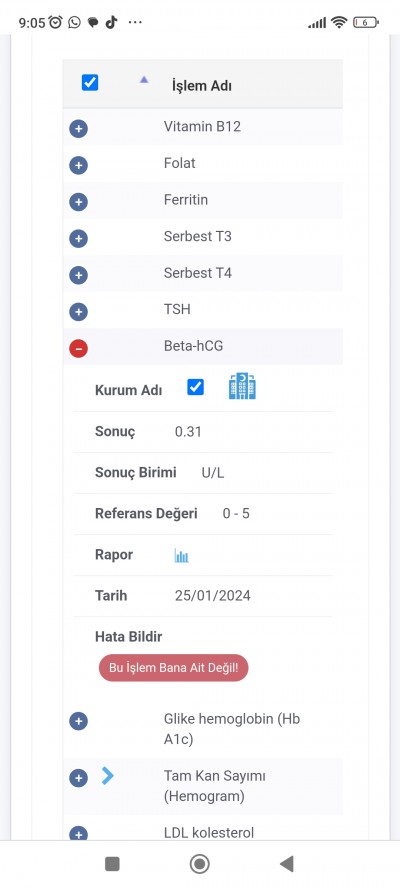Open the hospital building icon next to Kurum Adı
The image size is (400, 888).
(x=242, y=386)
